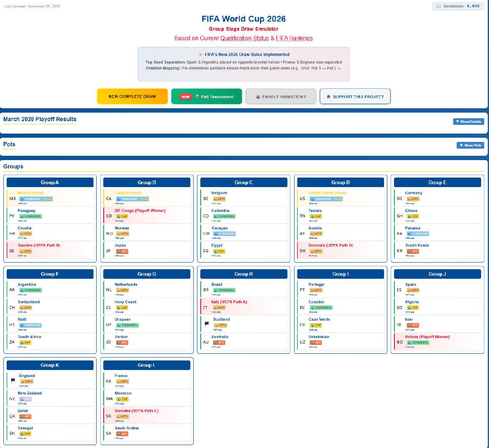The width and height of the screenshot is (489, 448).
Task: Click the CONCACAF badge under Mexico
Action: pos(36,199)
